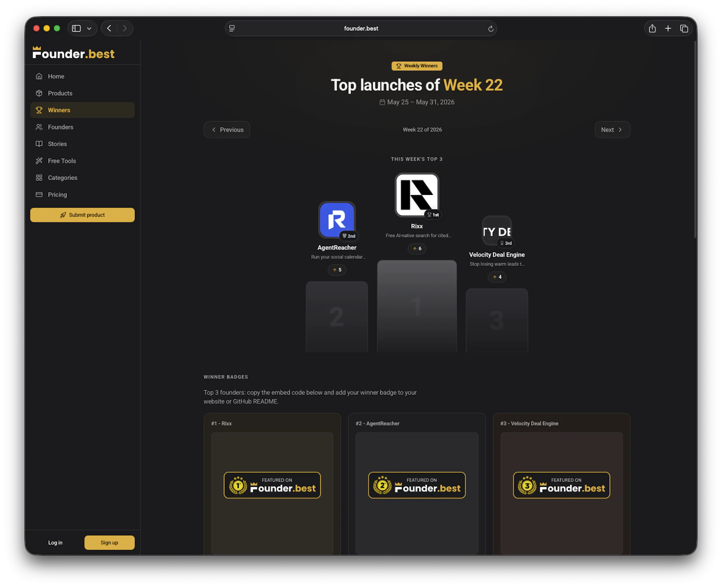Go to Founders page

pyautogui.click(x=82, y=127)
